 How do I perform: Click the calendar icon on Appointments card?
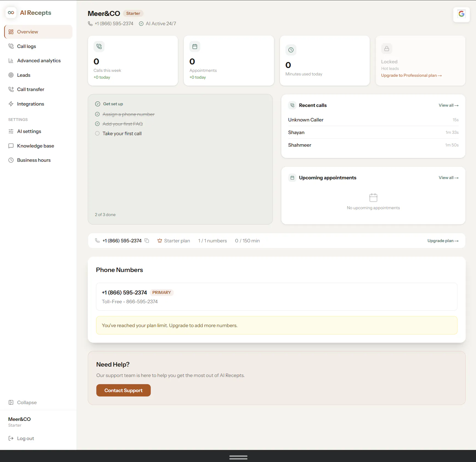click(195, 47)
